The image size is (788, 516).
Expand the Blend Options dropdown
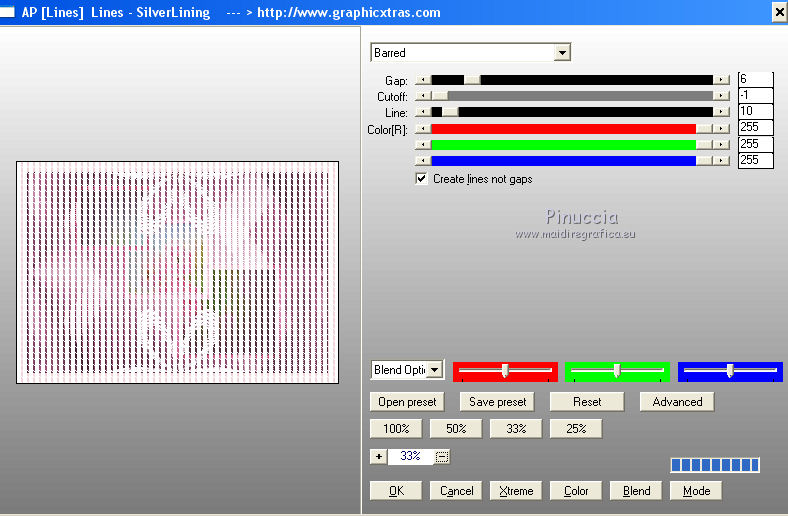point(435,370)
